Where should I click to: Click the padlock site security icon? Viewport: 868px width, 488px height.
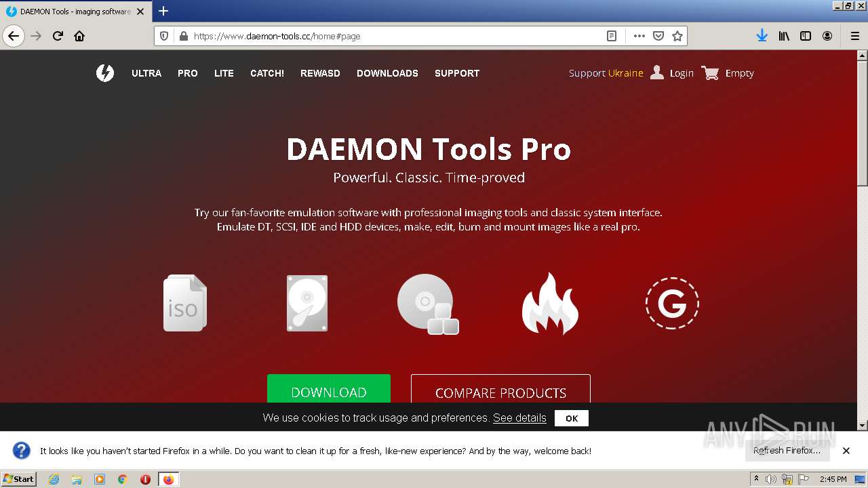point(182,36)
